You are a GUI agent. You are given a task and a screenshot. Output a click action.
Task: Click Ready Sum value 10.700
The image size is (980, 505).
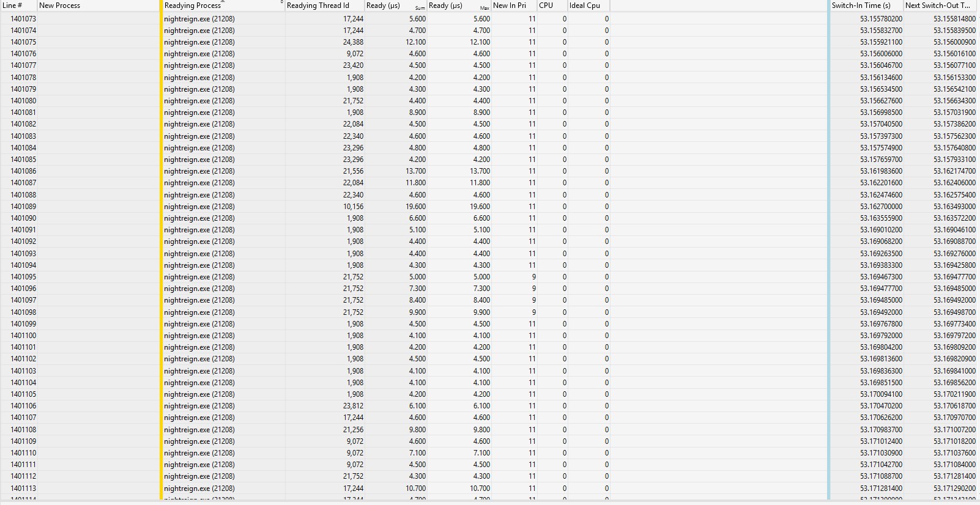416,488
